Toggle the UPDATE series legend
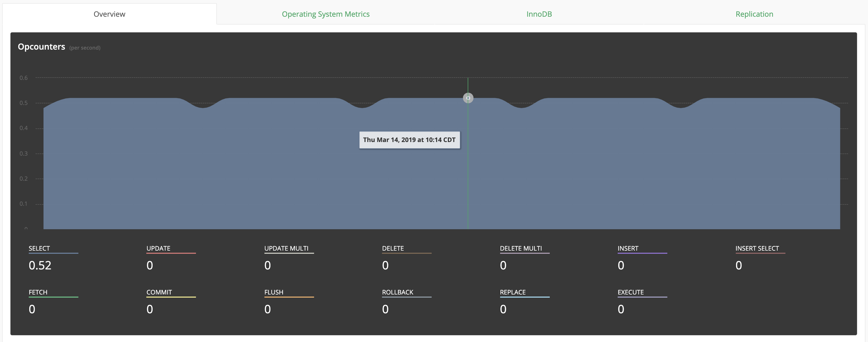868x342 pixels. [x=158, y=249]
